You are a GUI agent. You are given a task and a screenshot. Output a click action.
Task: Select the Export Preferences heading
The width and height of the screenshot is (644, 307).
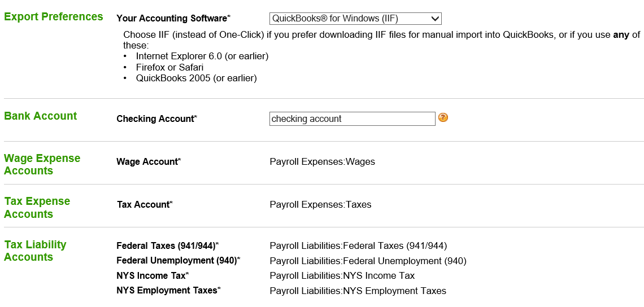[x=54, y=17]
